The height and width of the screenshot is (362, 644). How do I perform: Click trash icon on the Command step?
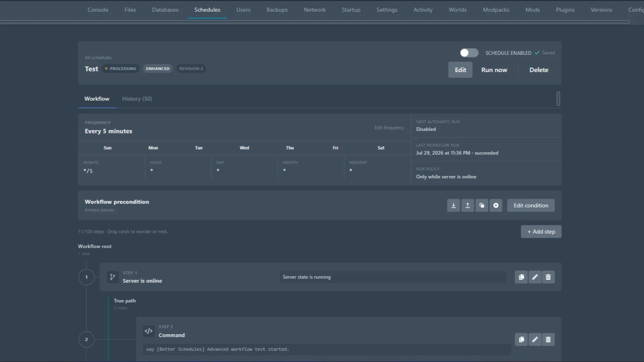click(x=548, y=340)
